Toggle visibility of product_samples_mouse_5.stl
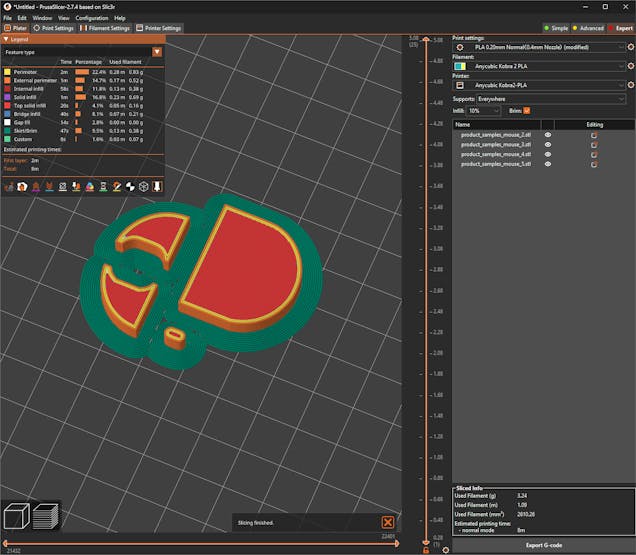Viewport: 636px width, 555px height. point(547,163)
